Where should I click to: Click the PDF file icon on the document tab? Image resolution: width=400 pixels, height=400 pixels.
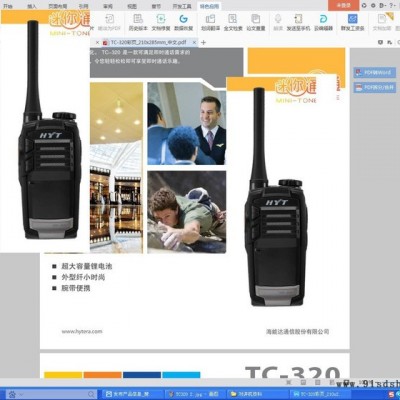point(106,42)
